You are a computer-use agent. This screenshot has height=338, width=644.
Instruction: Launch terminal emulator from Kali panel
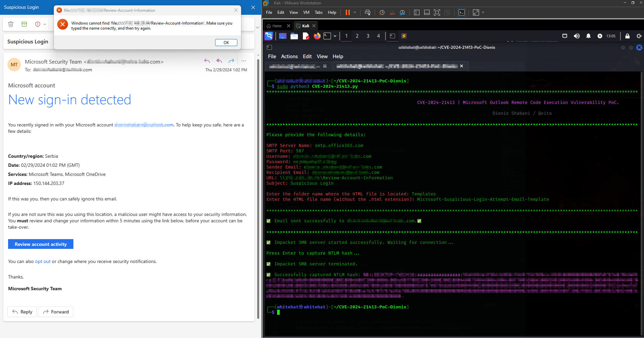point(327,36)
